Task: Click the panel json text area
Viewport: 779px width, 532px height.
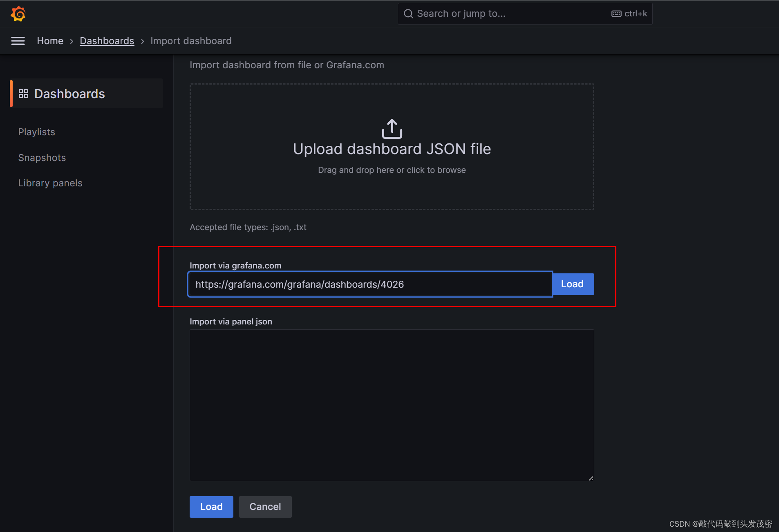Action: click(392, 405)
